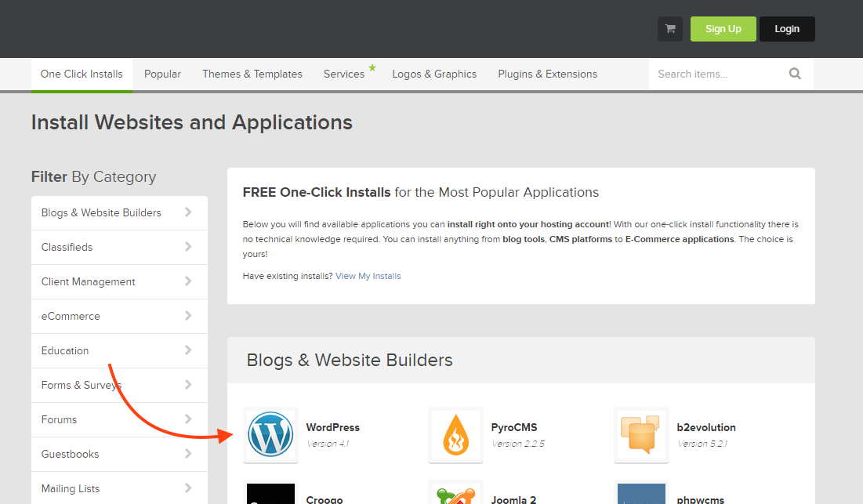The width and height of the screenshot is (863, 504).
Task: Open the PyroCMS flame icon
Action: coord(455,435)
